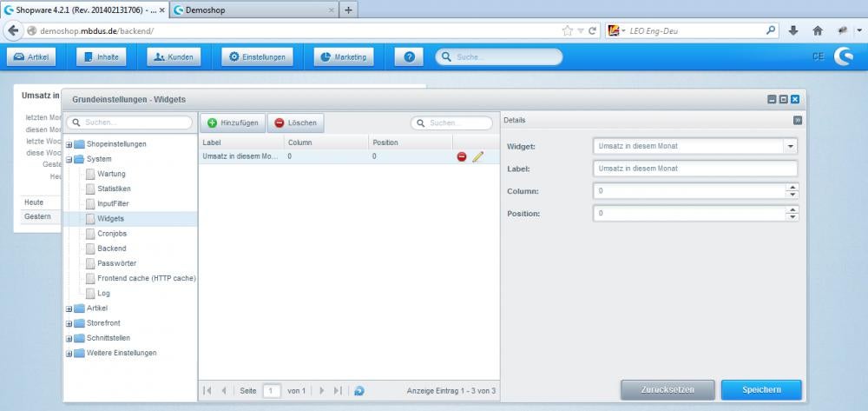Click the Position number field

pyautogui.click(x=689, y=213)
